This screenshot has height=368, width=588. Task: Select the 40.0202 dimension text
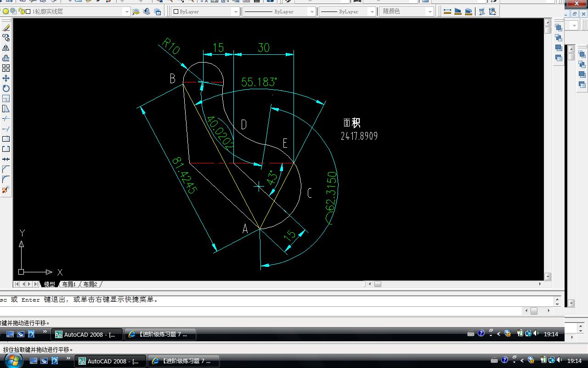pos(220,133)
